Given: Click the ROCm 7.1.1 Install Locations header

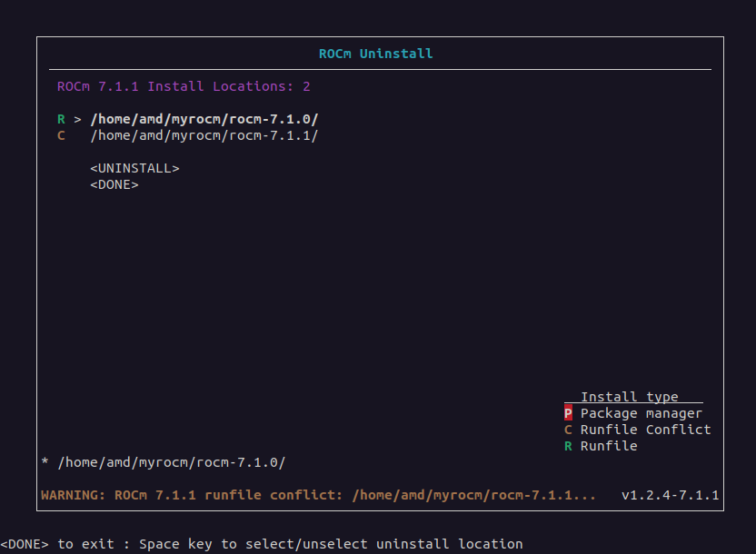Looking at the screenshot, I should [184, 86].
